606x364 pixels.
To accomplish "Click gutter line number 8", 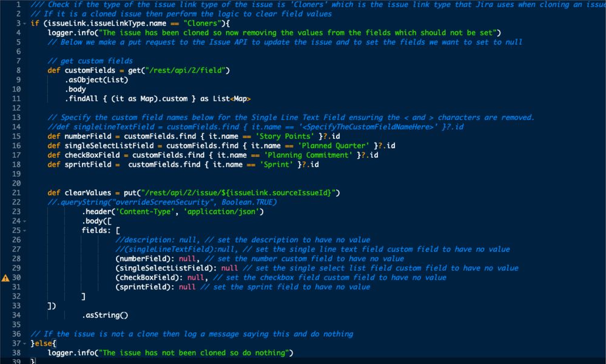I will 18,70.
